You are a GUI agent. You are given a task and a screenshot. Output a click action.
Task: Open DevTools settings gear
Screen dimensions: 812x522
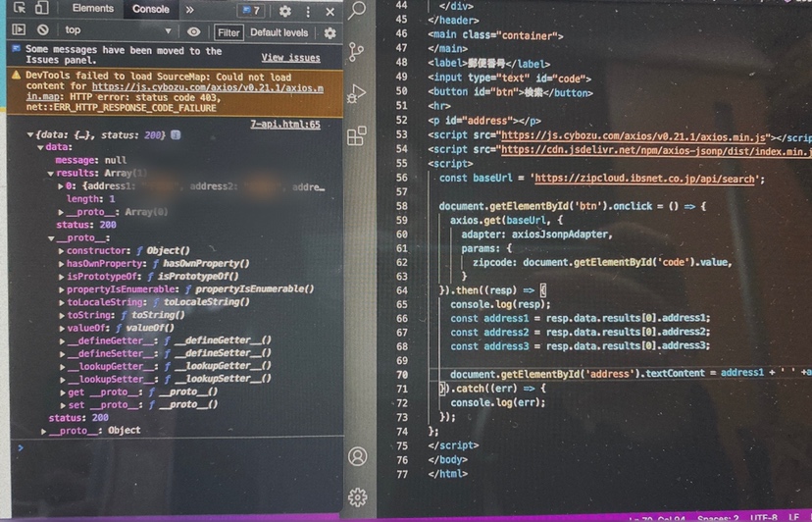[x=284, y=11]
